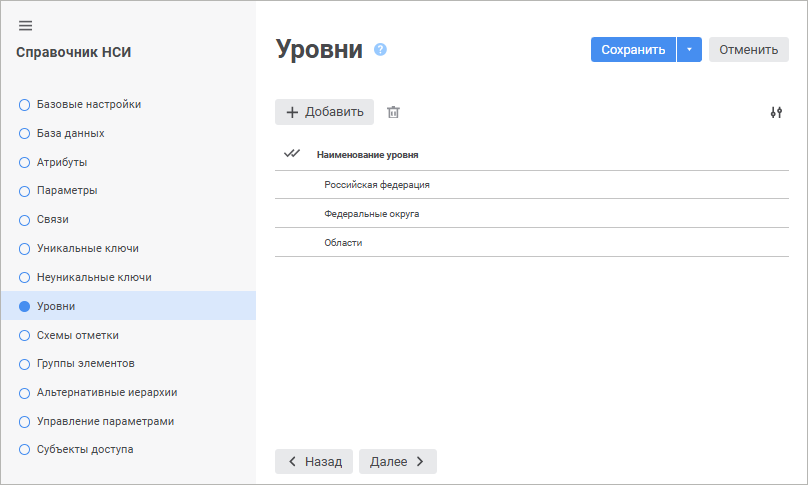
Task: Click the Отменить button
Action: click(x=749, y=49)
